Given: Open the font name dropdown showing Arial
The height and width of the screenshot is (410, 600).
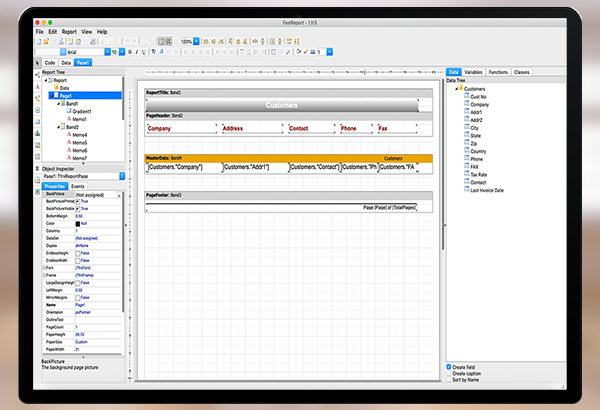Looking at the screenshot, I should pos(105,51).
